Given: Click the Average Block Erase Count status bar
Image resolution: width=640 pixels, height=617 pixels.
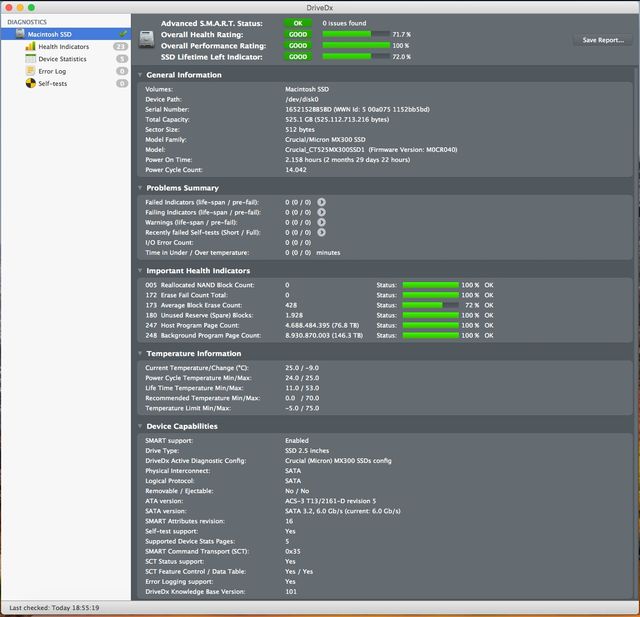Looking at the screenshot, I should coord(431,305).
